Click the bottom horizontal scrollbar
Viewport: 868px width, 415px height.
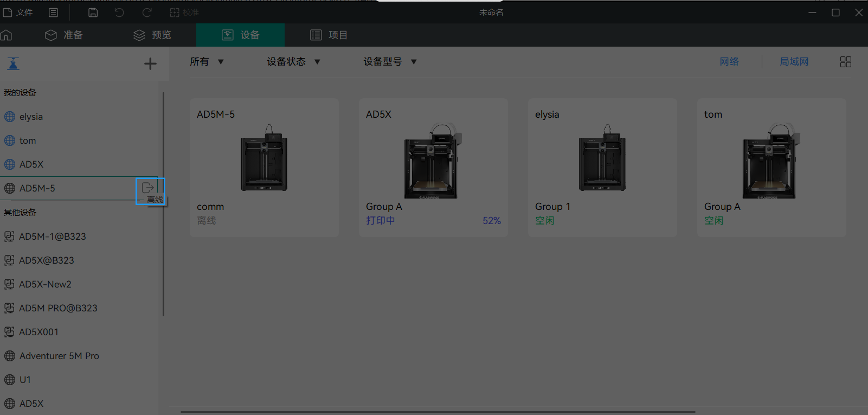pos(438,412)
